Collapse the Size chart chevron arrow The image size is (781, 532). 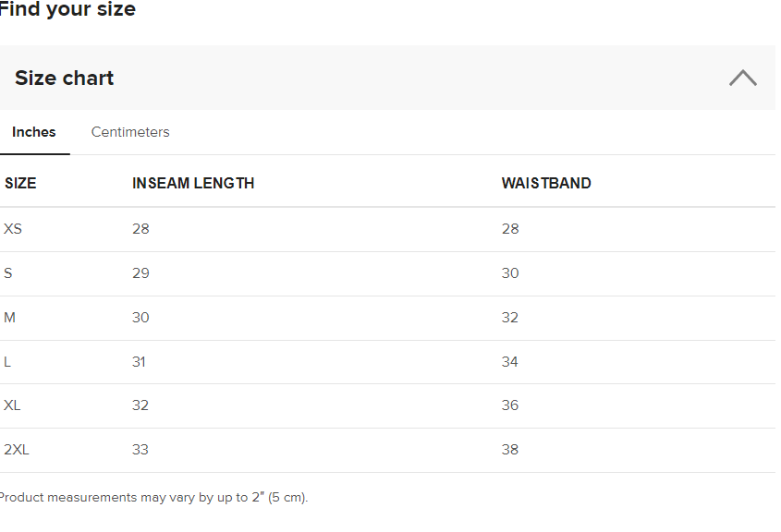tap(742, 78)
